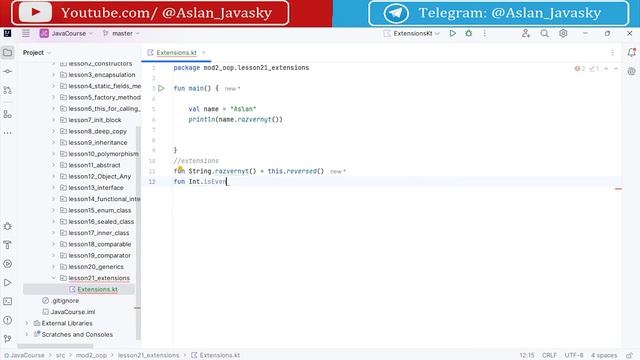Expand External Libraries node
640x360 pixels.
pyautogui.click(x=27, y=323)
